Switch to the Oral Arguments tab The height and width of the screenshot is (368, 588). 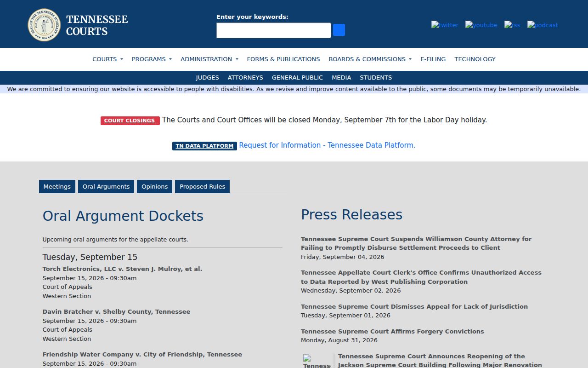click(x=106, y=186)
